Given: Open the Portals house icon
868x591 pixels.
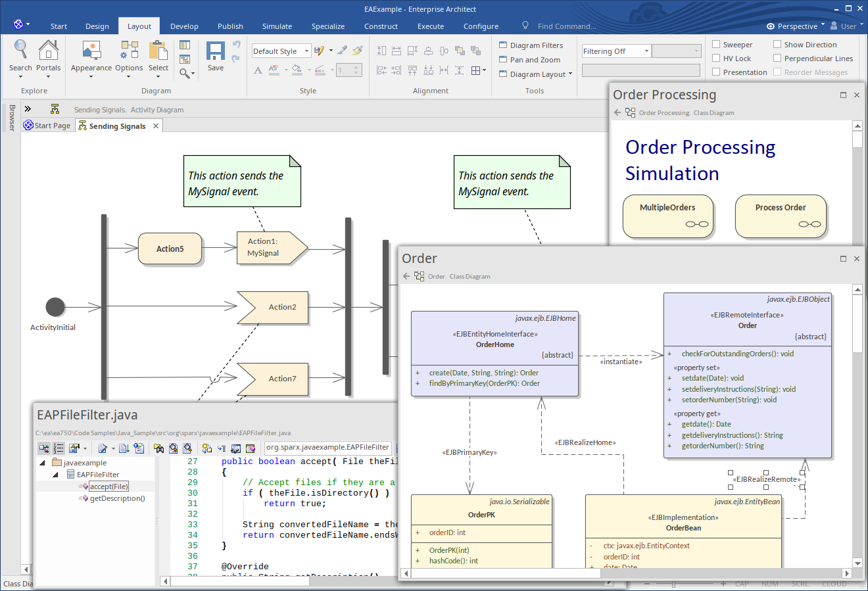Looking at the screenshot, I should pyautogui.click(x=48, y=51).
